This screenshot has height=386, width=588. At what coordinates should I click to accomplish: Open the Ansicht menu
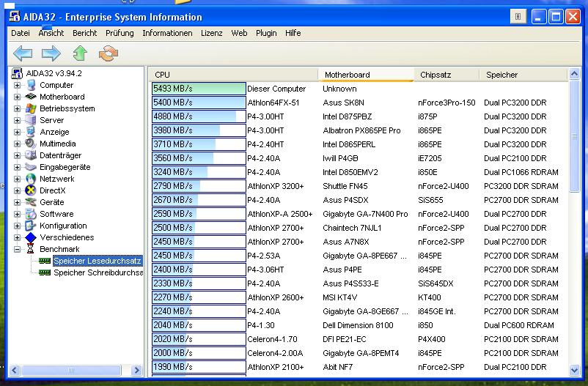(x=51, y=33)
